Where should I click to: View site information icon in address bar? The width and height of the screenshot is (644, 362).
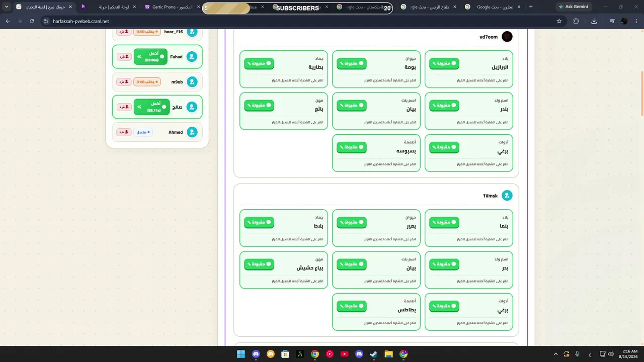[46, 21]
